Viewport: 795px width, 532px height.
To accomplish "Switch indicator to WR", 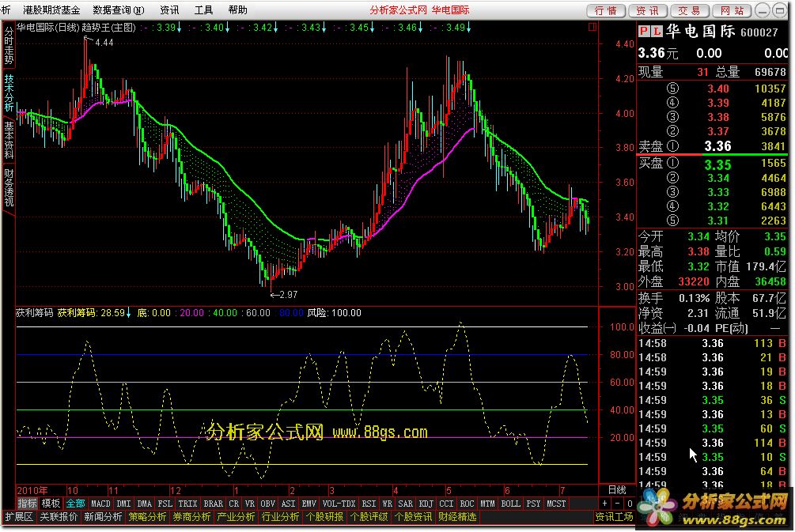I will click(388, 504).
